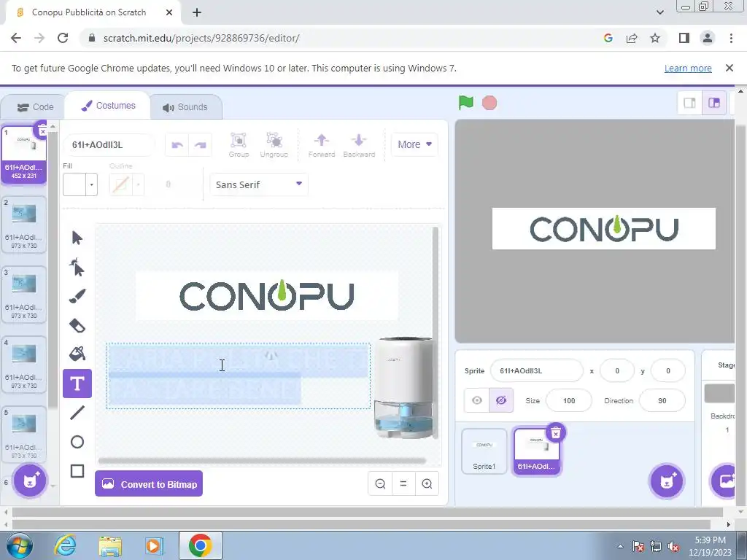Bookmark this page with star
The width and height of the screenshot is (747, 560).
(x=655, y=38)
